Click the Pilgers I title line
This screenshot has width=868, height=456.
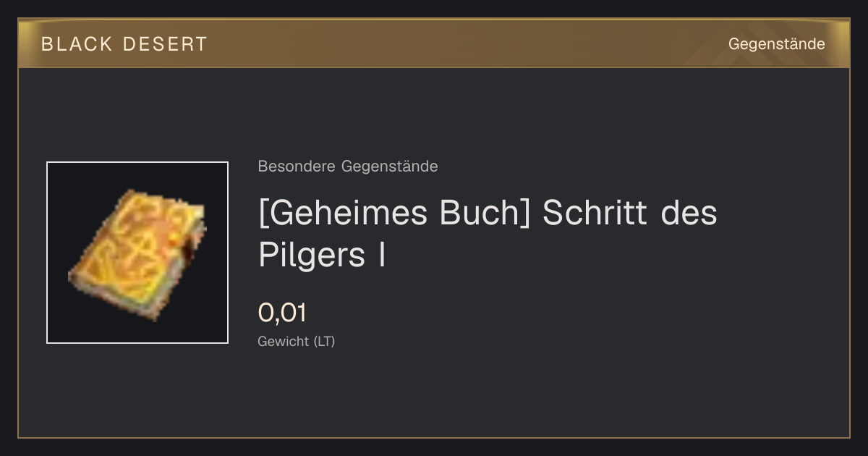point(322,257)
